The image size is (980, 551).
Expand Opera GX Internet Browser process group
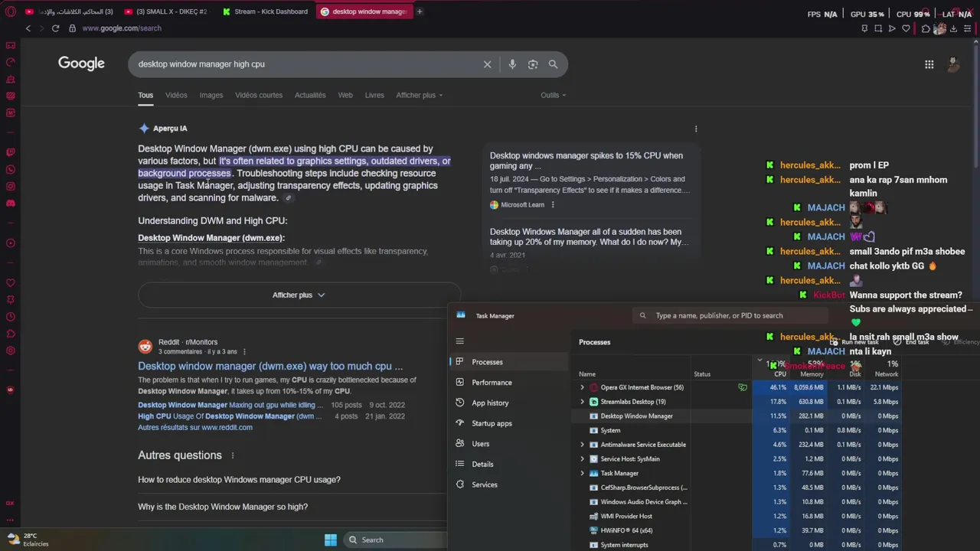582,387
